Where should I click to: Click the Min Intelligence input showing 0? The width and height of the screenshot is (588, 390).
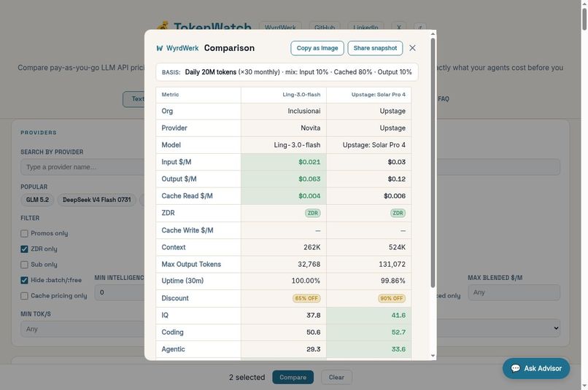pyautogui.click(x=119, y=292)
